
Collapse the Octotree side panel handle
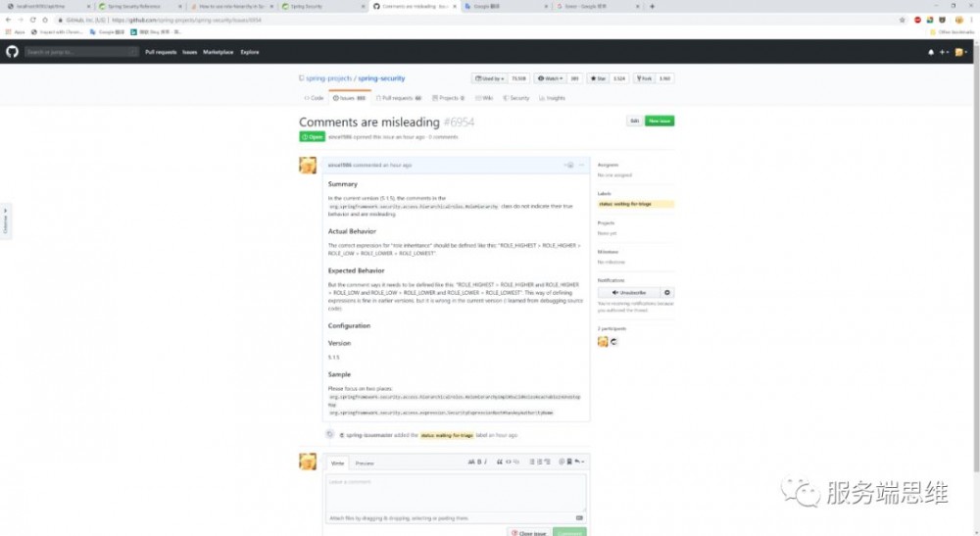(x=6, y=220)
